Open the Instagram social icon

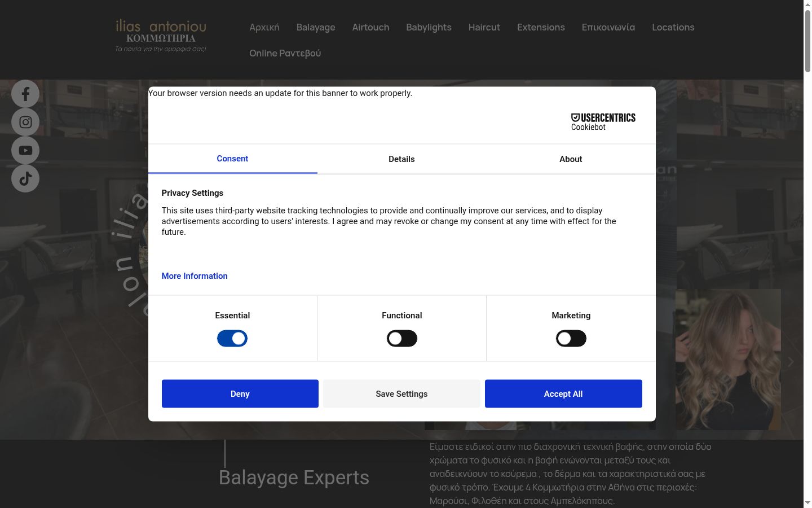click(25, 122)
